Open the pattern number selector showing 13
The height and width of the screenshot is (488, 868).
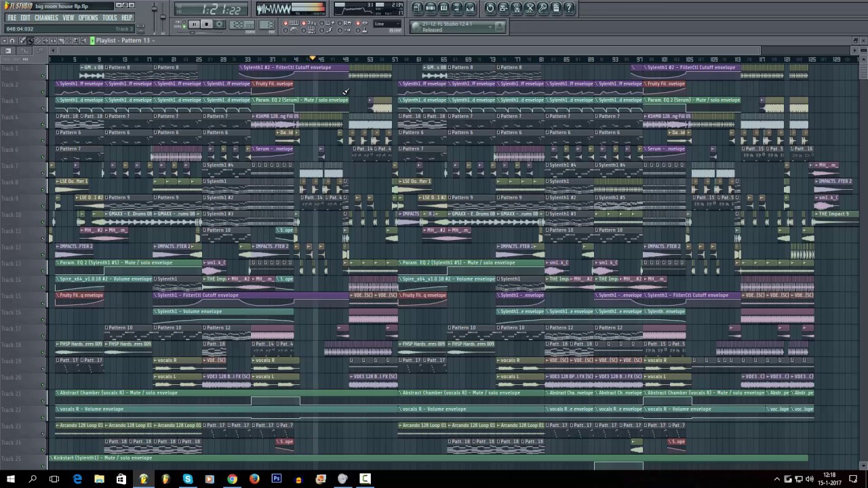click(266, 24)
